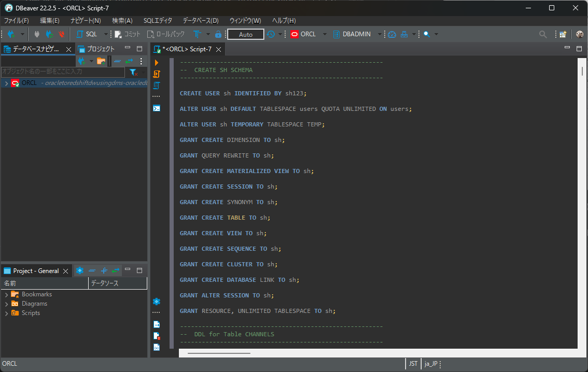Screen dimensions: 588x372
Task: Click the execute script icon in editor sidebar
Action: [157, 74]
